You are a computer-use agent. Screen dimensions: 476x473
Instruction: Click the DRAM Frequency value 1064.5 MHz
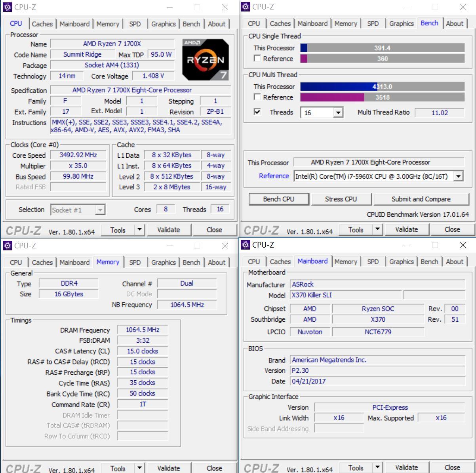tap(143, 330)
